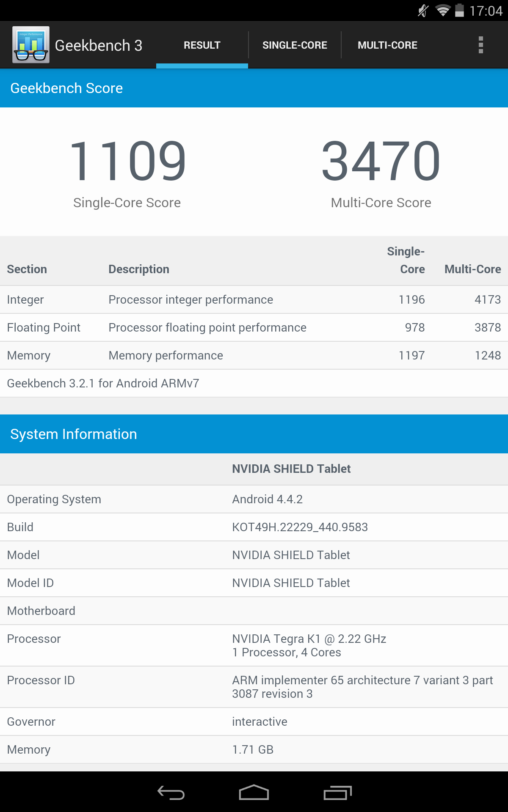Select the Integer performance row
The height and width of the screenshot is (812, 508).
pos(254,299)
